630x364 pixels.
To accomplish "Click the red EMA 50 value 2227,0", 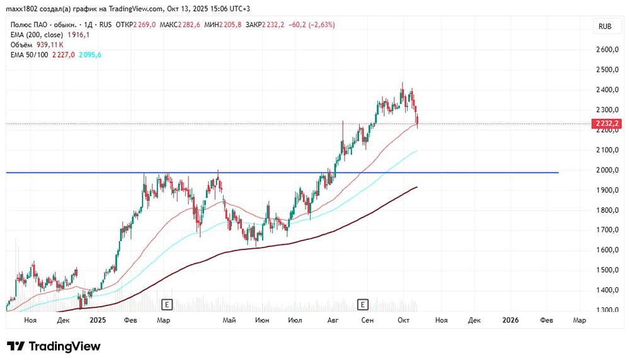I will (64, 55).
